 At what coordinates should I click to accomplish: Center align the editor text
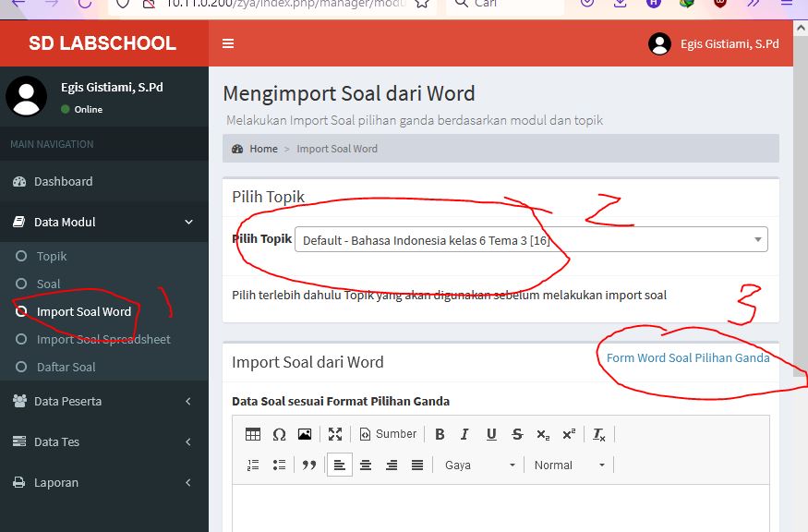pyautogui.click(x=366, y=465)
